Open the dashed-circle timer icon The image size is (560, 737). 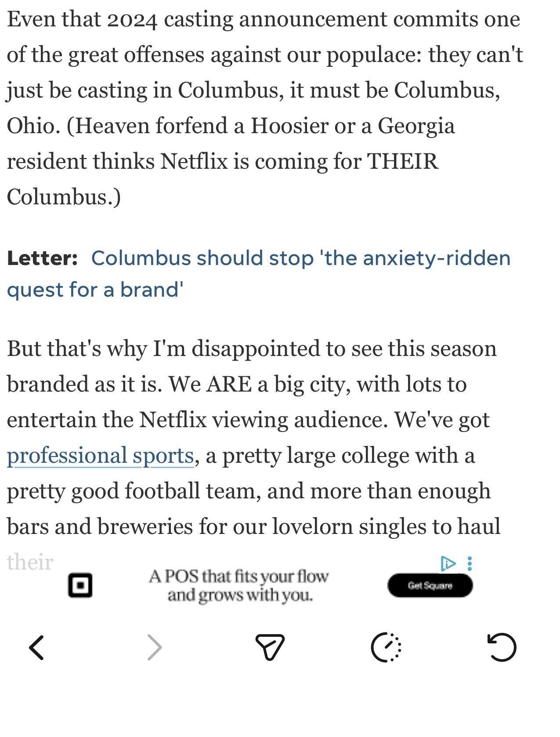[386, 647]
